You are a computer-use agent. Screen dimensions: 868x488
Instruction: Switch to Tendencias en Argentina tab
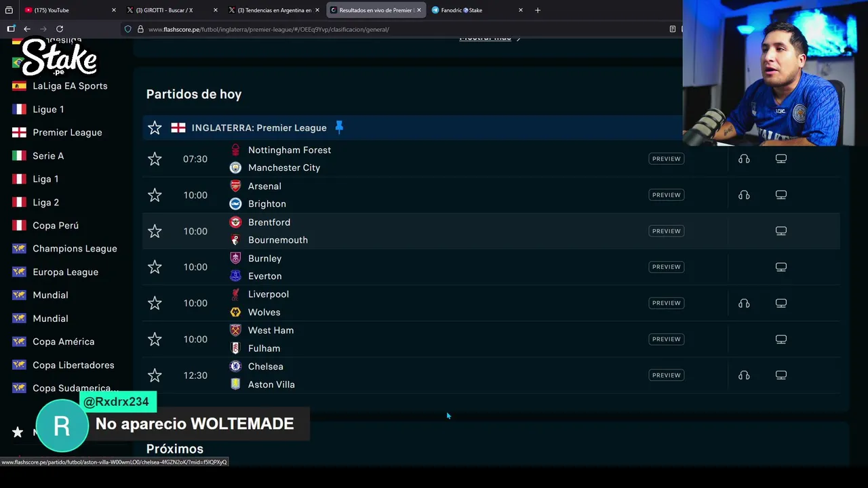coord(274,10)
